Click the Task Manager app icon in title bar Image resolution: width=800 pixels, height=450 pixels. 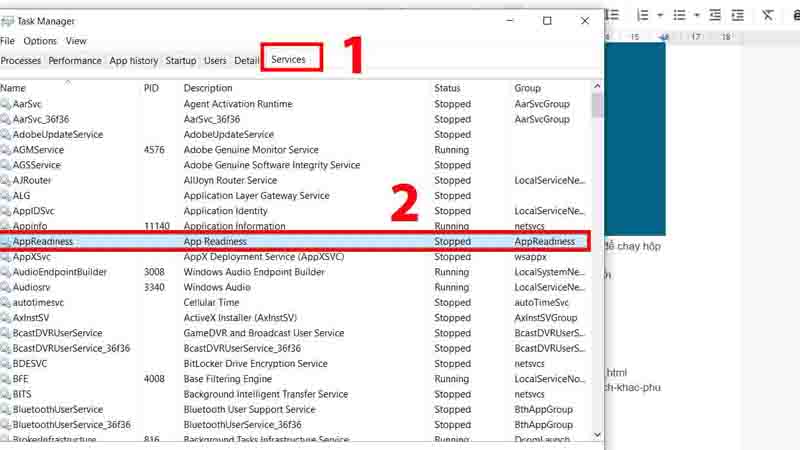point(8,21)
